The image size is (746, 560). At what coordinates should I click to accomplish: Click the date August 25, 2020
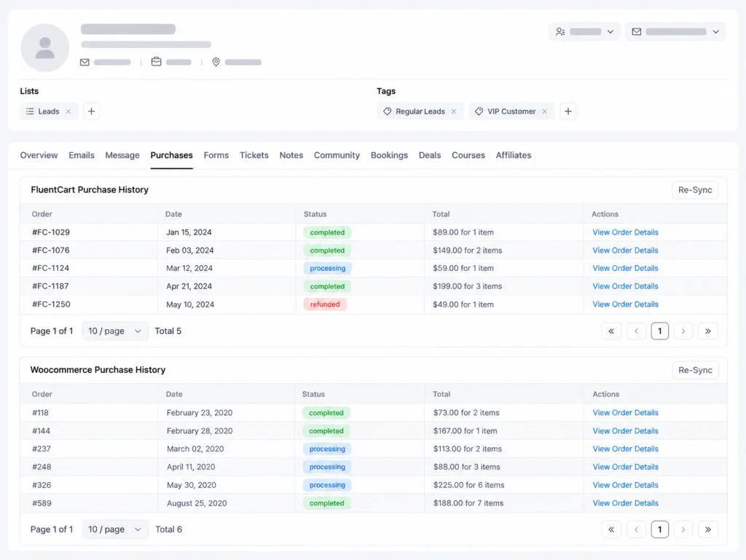(x=197, y=503)
